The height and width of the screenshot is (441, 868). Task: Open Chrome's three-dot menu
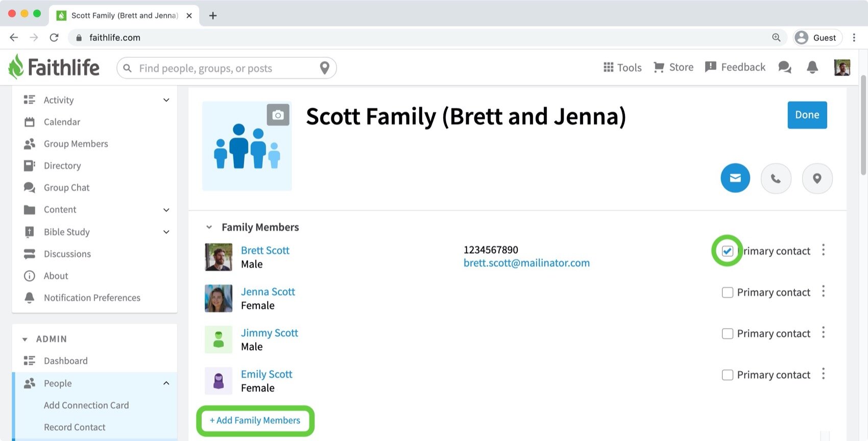(854, 37)
